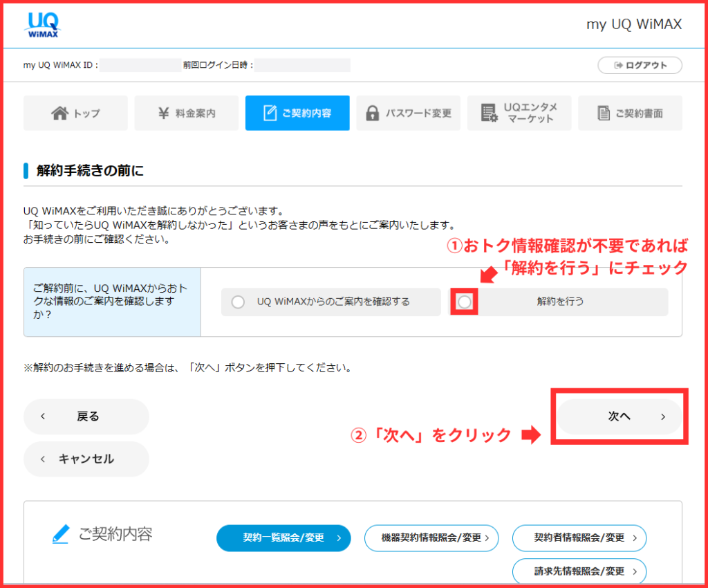
Task: Click the gear-list icon on UQエンタメマーケット tab
Action: click(x=489, y=113)
